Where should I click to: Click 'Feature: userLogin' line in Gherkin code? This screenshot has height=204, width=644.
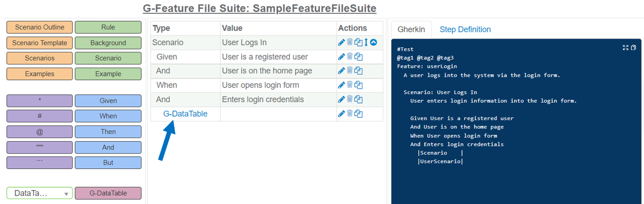click(427, 66)
